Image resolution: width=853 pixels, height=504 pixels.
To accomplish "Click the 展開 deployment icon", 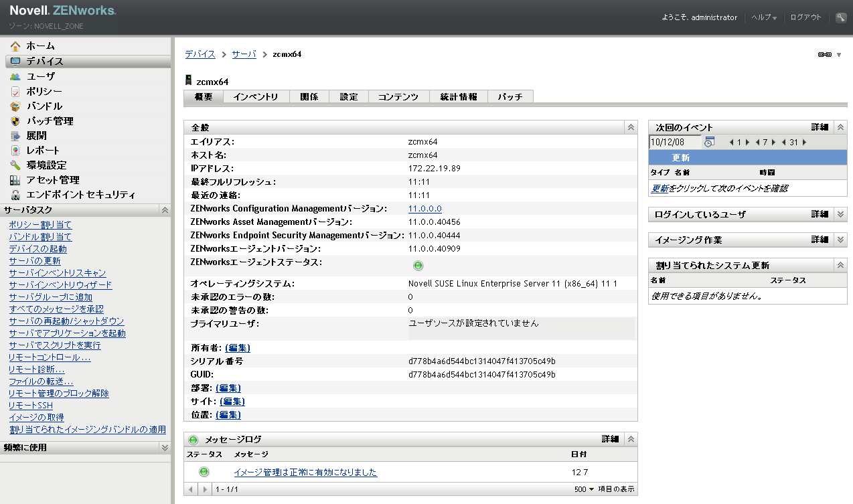I will tap(15, 136).
